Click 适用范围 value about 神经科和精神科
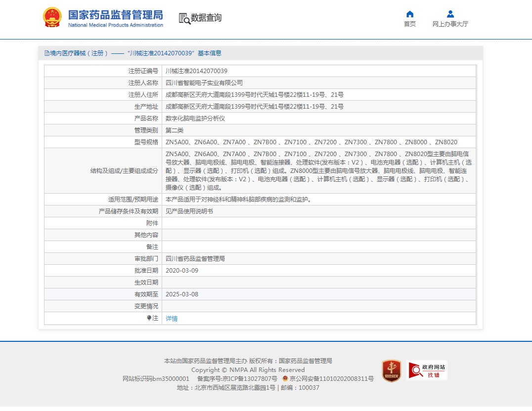Screen dimensions: 532x411 239,200
